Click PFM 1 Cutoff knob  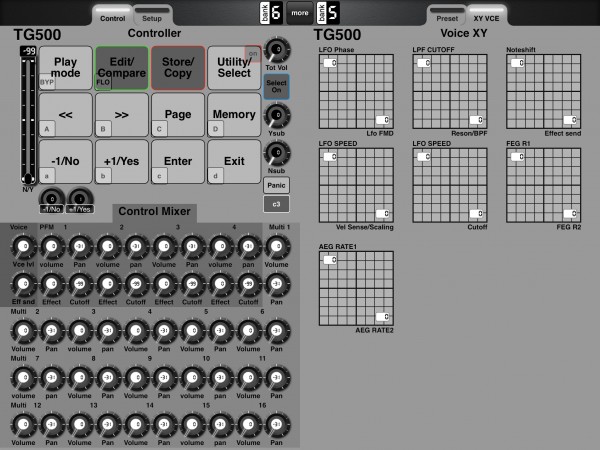click(80, 284)
